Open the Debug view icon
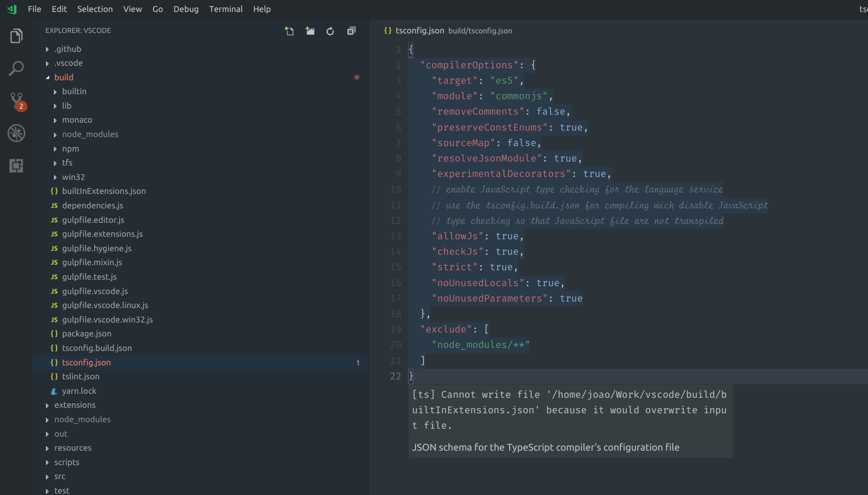The image size is (868, 495). (16, 133)
